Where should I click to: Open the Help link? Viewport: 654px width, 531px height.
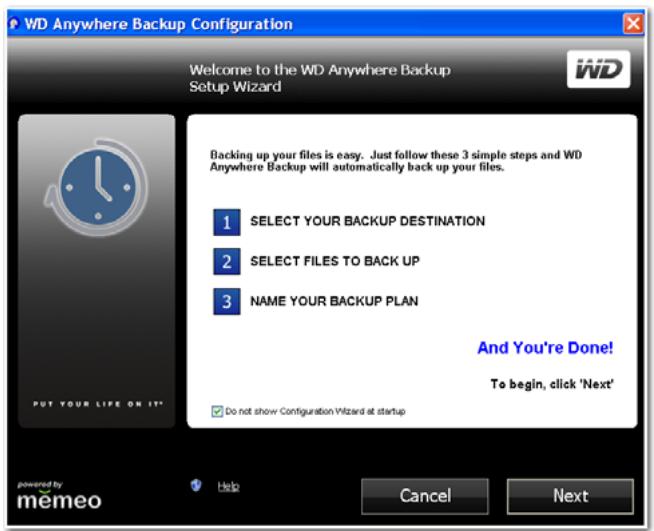point(228,486)
